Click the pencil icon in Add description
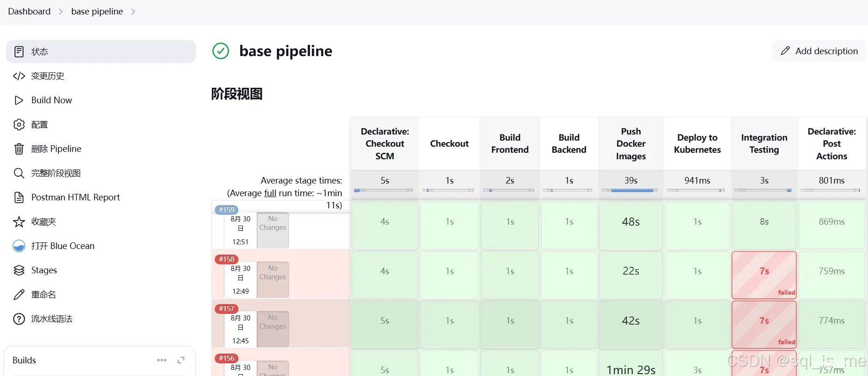The height and width of the screenshot is (376, 868). [x=785, y=51]
